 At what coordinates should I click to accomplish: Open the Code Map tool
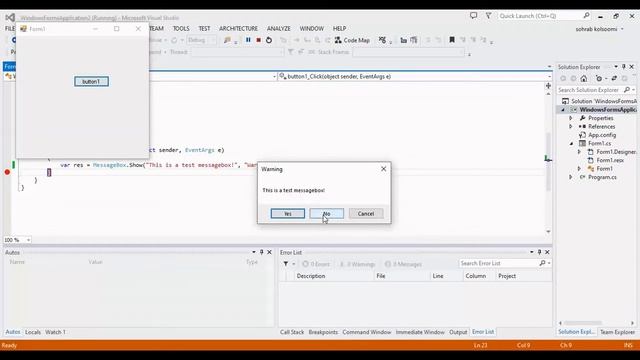point(352,40)
